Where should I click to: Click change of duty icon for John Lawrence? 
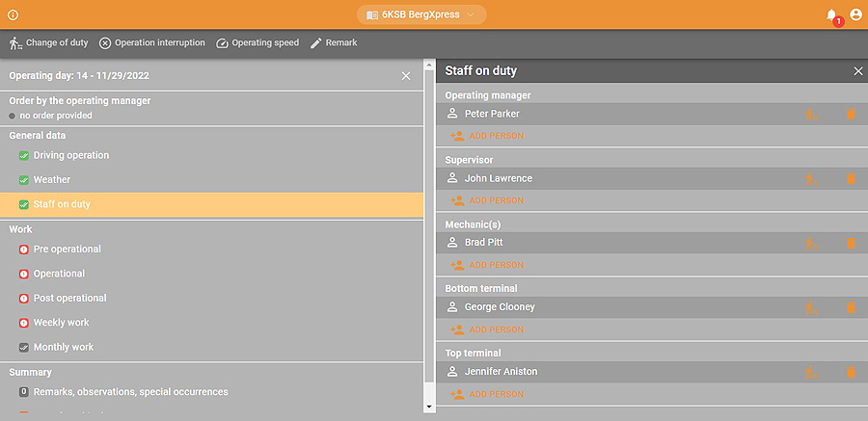(811, 179)
